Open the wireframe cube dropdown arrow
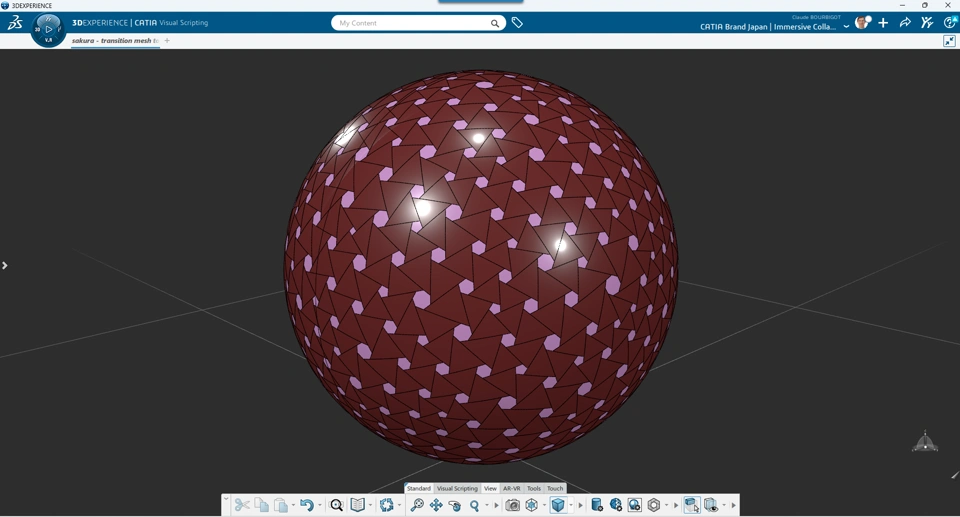This screenshot has height=517, width=960. tap(544, 505)
